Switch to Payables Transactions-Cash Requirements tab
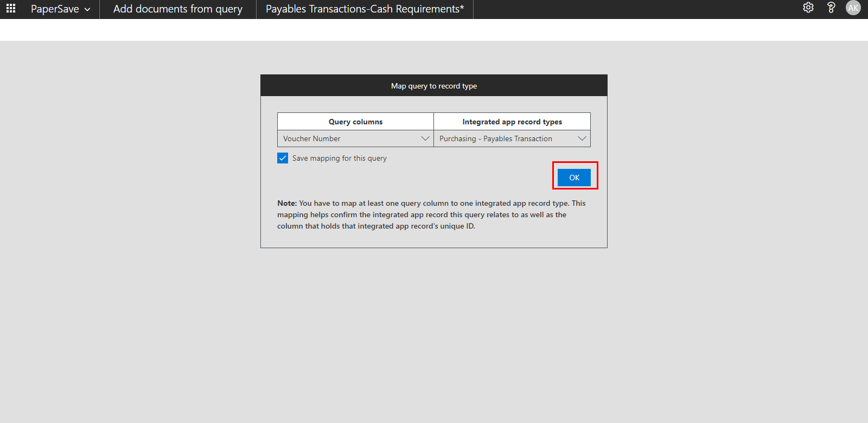The image size is (868, 423). [365, 9]
